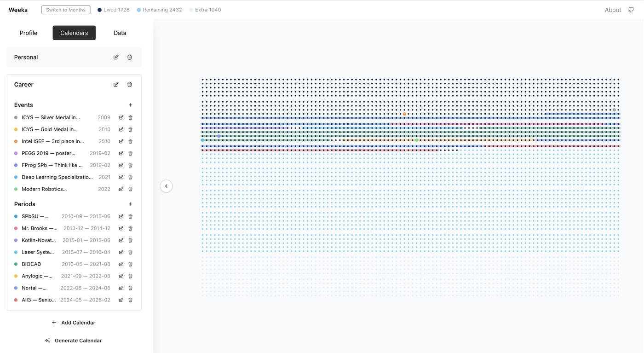The height and width of the screenshot is (353, 644).
Task: Add a new period with plus icon
Action: pyautogui.click(x=130, y=204)
